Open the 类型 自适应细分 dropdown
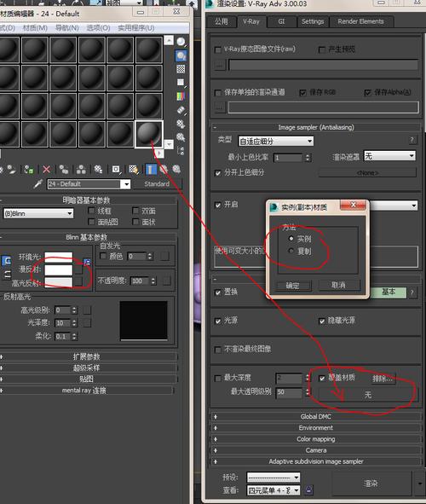 click(276, 141)
